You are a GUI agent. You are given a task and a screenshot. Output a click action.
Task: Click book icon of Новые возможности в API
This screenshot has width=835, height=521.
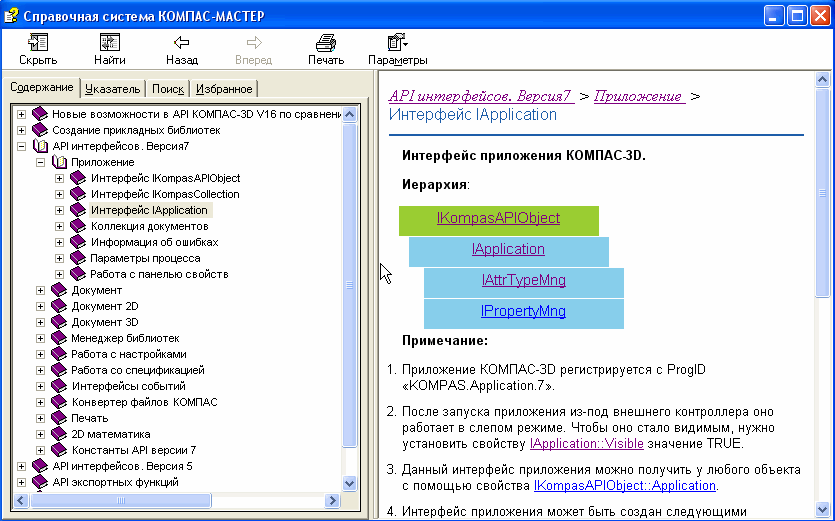[x=40, y=114]
